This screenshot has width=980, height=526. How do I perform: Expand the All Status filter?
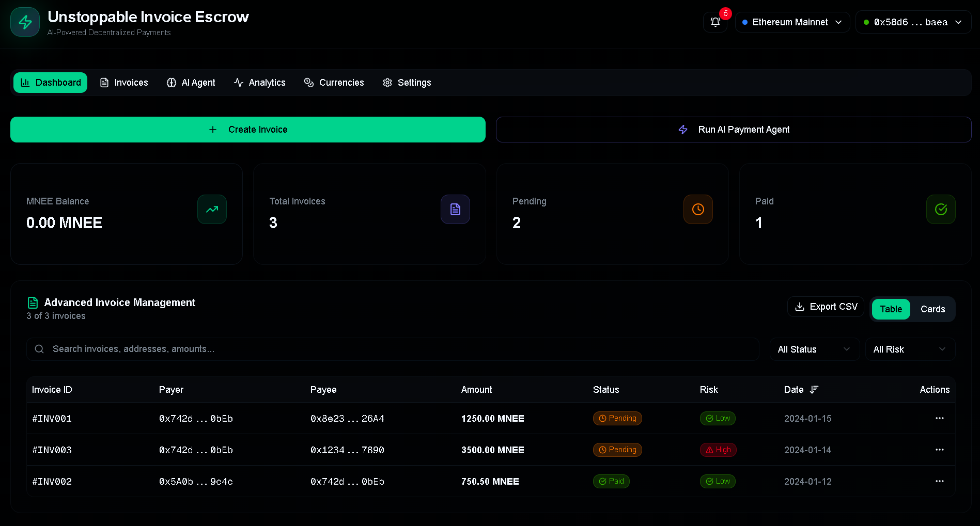click(x=814, y=349)
